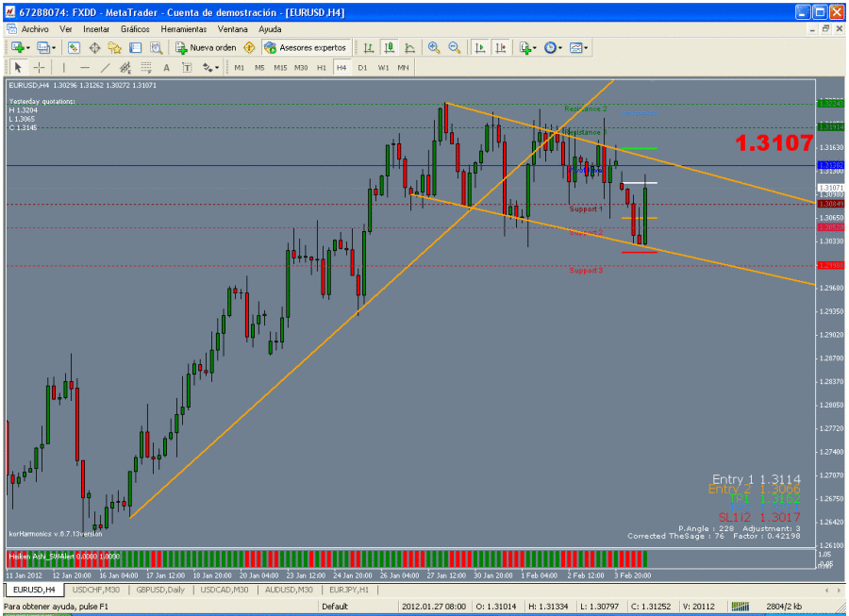Select the horizontal line drawing tool
Image resolution: width=849 pixels, height=616 pixels.
85,68
